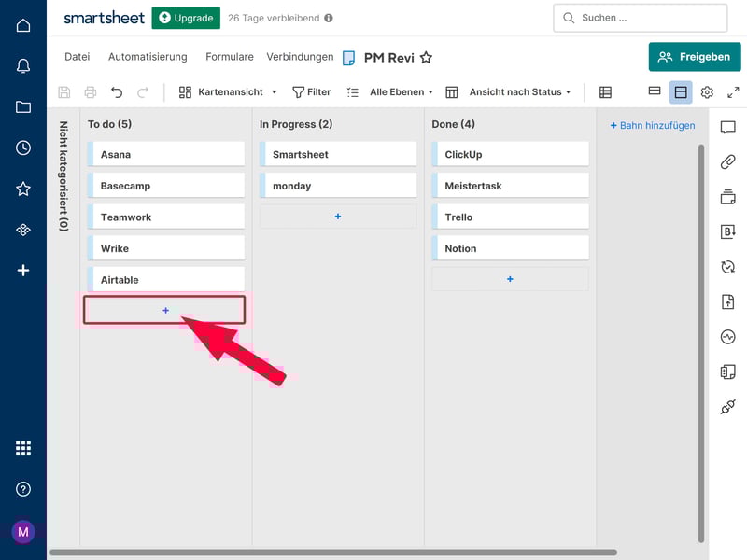The height and width of the screenshot is (560, 747).
Task: Open the Ansicht nach Status dropdown
Action: (x=519, y=92)
